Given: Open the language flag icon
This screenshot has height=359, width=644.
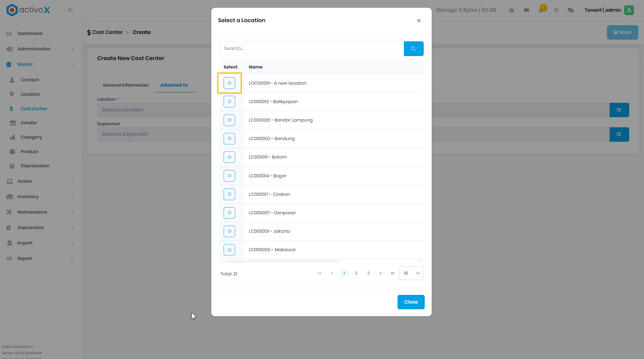Looking at the screenshot, I should click(526, 10).
